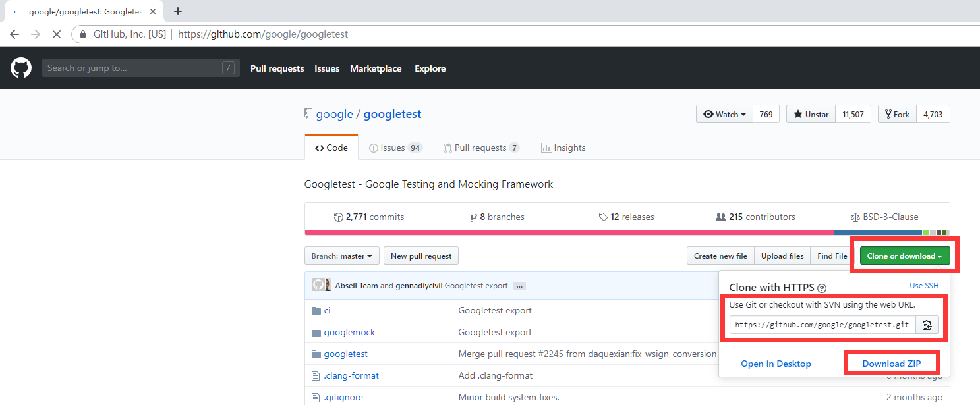Open the gennadiycivil author link
This screenshot has width=980, height=405.
[x=419, y=286]
